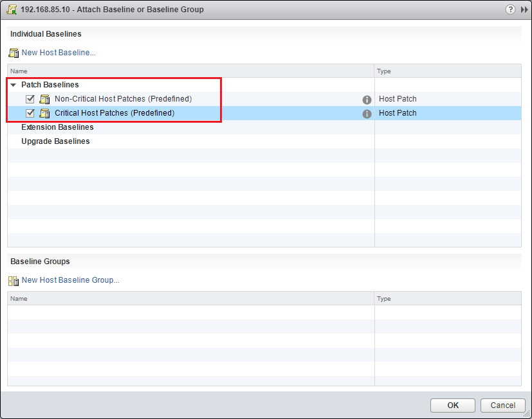Click the New Host Baseline Group icon
The height and width of the screenshot is (419, 532).
pyautogui.click(x=14, y=281)
